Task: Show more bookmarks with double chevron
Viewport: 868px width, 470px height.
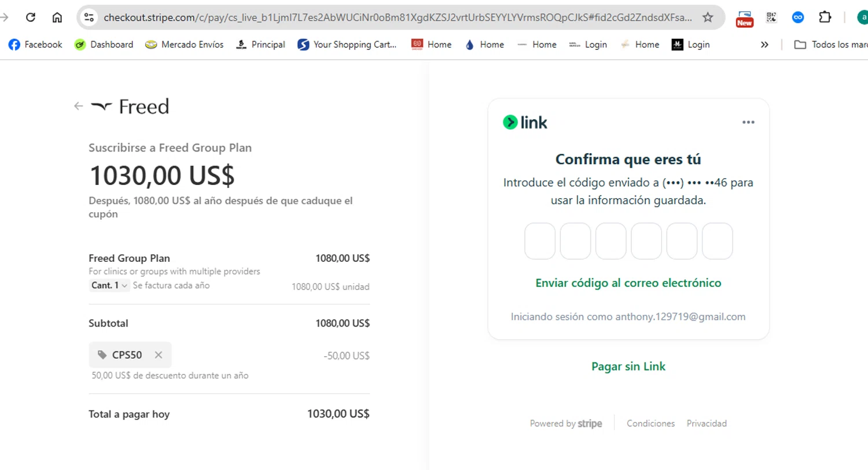Action: (x=764, y=45)
